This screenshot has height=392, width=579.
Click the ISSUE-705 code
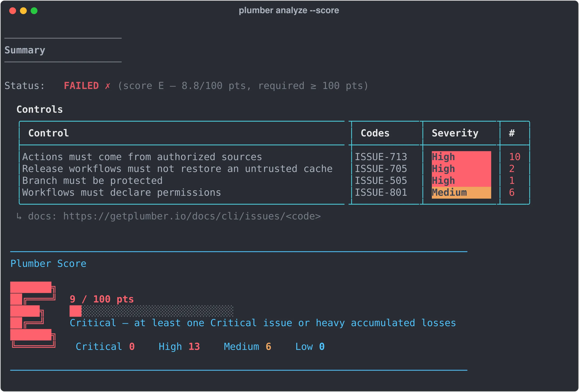pos(381,169)
